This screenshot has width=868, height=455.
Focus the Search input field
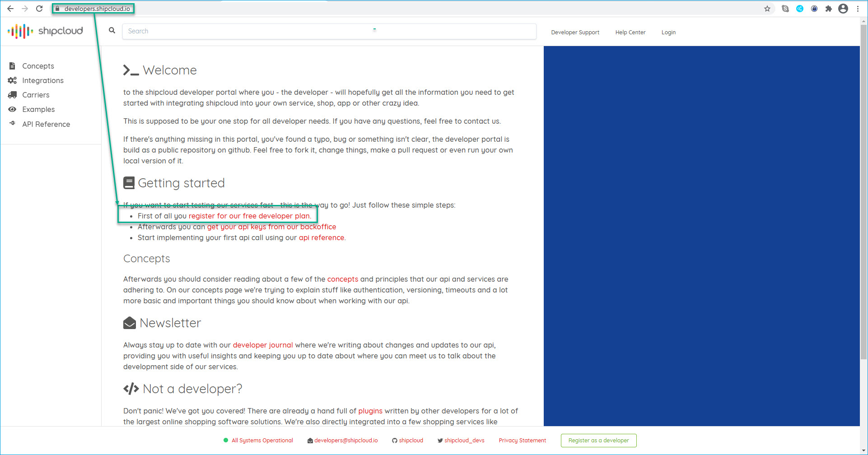tap(329, 31)
